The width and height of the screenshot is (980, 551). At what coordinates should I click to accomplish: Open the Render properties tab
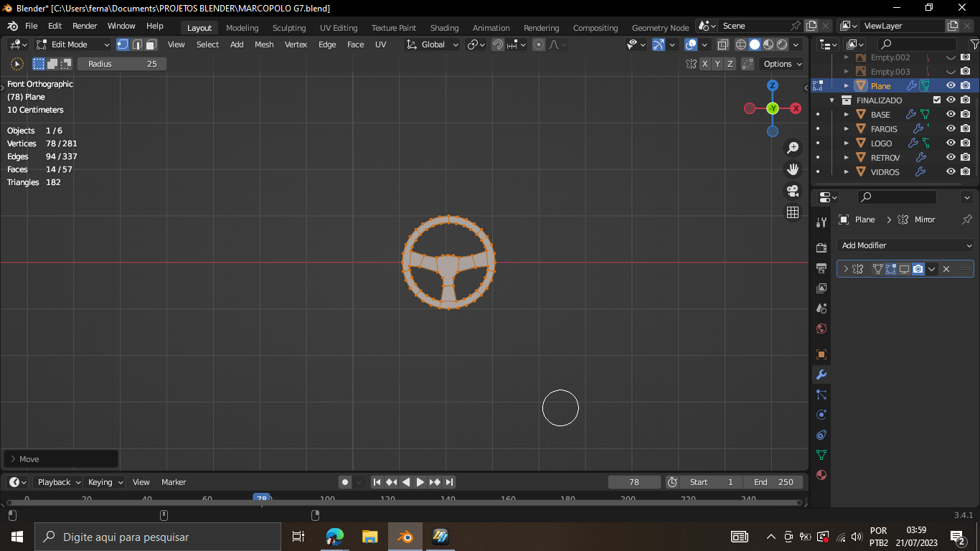821,248
